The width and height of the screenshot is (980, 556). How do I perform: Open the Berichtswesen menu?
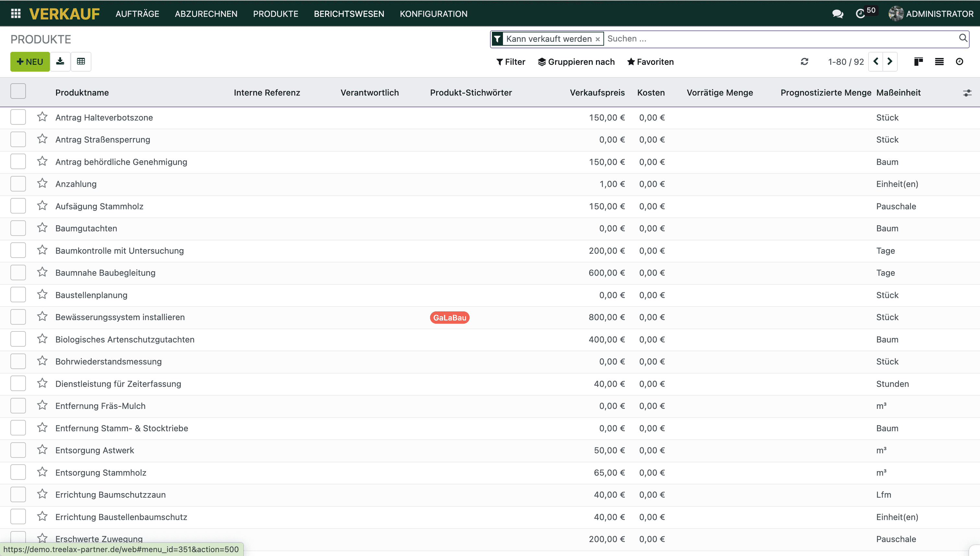[349, 14]
